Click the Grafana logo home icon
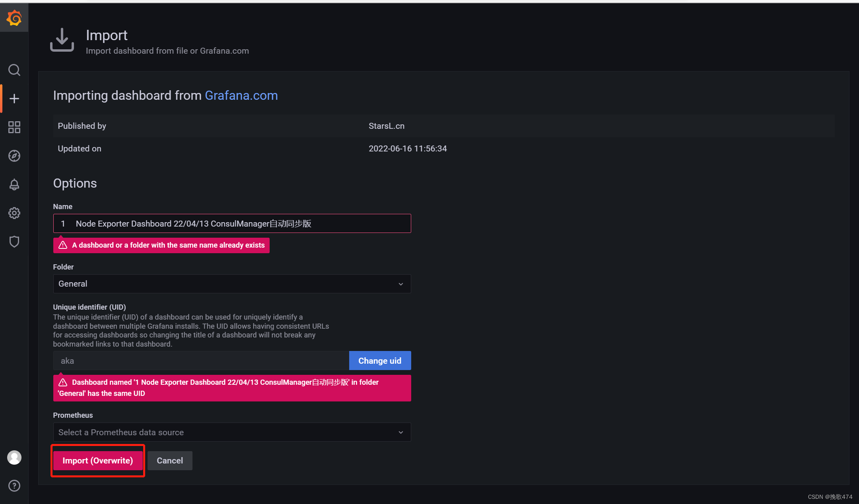The image size is (859, 504). [x=14, y=18]
